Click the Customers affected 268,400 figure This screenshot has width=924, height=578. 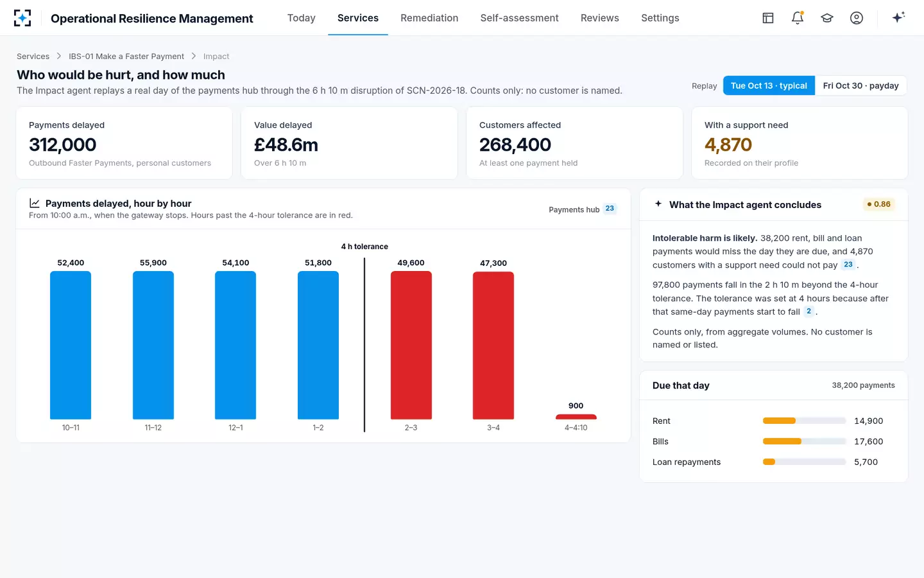[515, 144]
